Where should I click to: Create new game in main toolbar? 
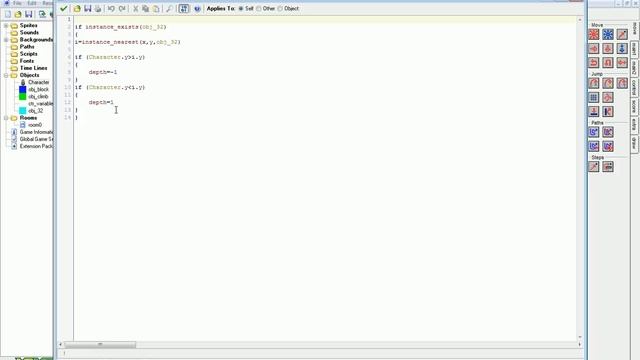pyautogui.click(x=8, y=14)
